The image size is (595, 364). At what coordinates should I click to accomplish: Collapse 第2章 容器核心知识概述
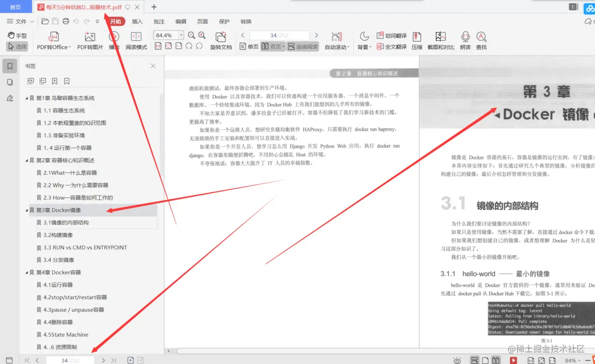[x=27, y=160]
